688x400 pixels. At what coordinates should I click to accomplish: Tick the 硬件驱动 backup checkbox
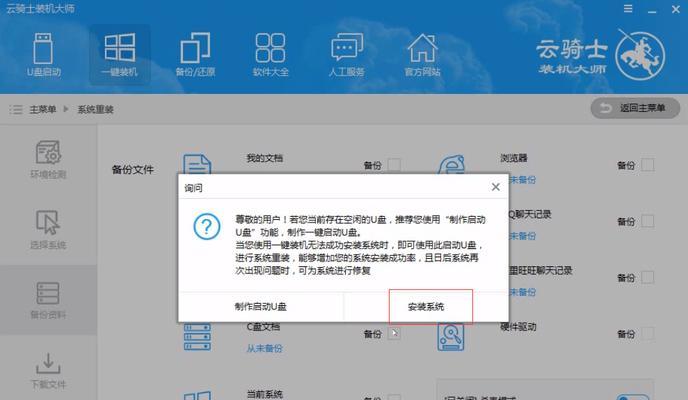point(648,334)
